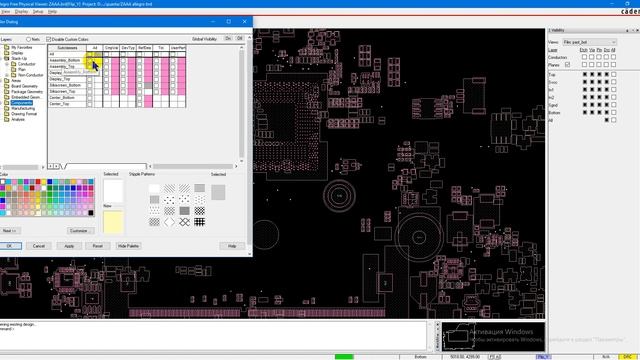The image size is (640, 360).
Task: Click the Reset button
Action: click(98, 246)
